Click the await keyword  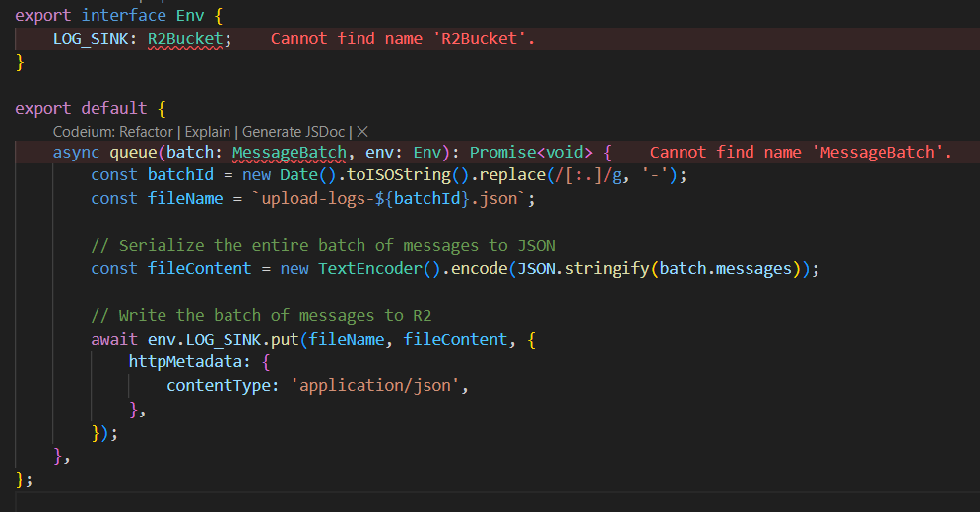pos(114,340)
